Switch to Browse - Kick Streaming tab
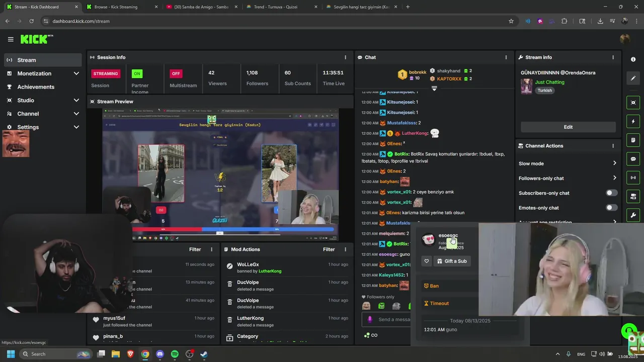This screenshot has width=644, height=362. click(x=121, y=7)
